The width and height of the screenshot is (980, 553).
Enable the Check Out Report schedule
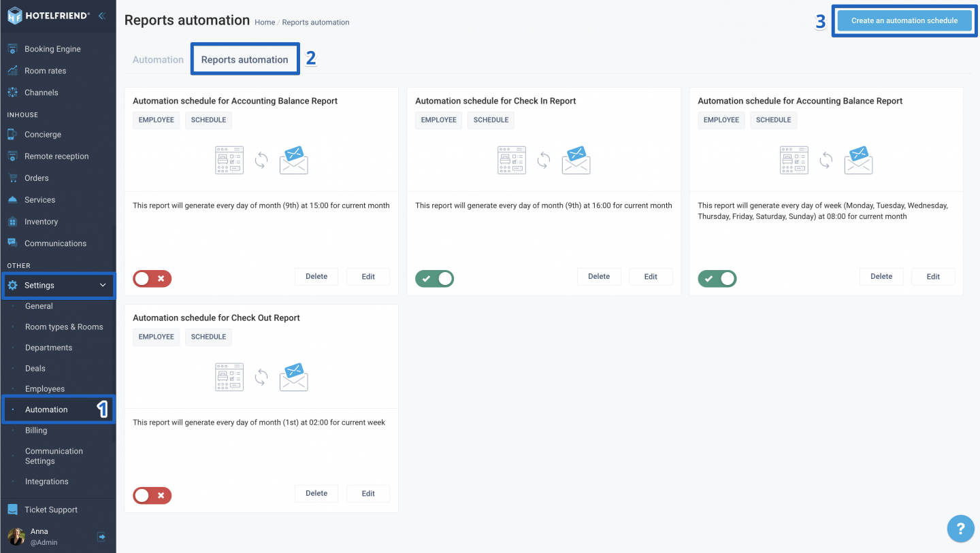point(152,495)
